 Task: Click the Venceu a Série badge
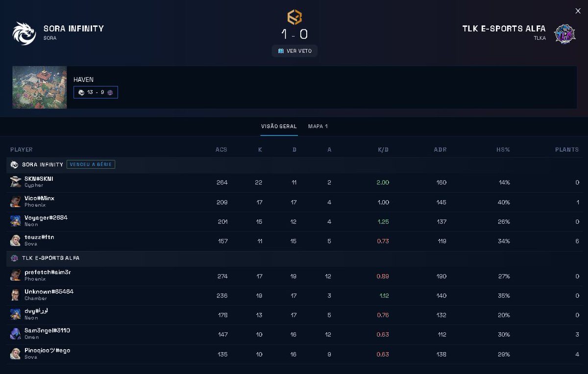[91, 164]
